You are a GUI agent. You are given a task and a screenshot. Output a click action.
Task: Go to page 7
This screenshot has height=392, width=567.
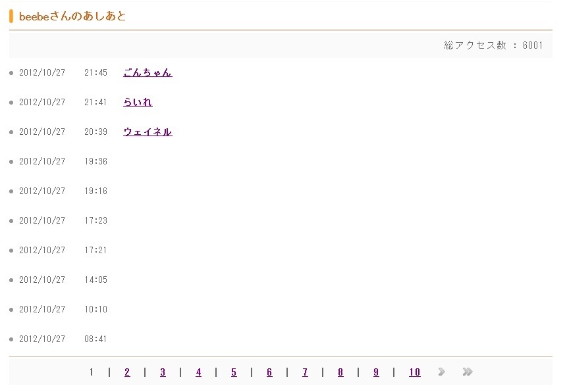click(305, 373)
